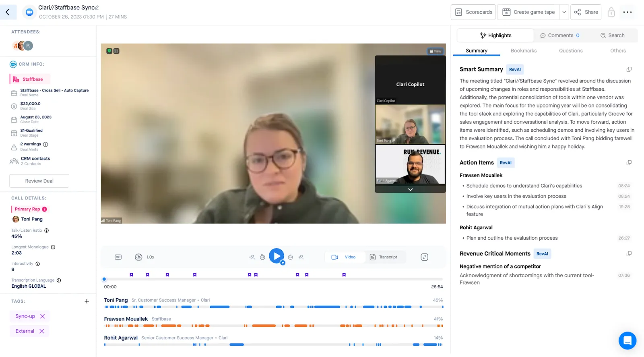Screen dimensions: 644x357
Task: Add a new tag with plus
Action: coord(87,301)
